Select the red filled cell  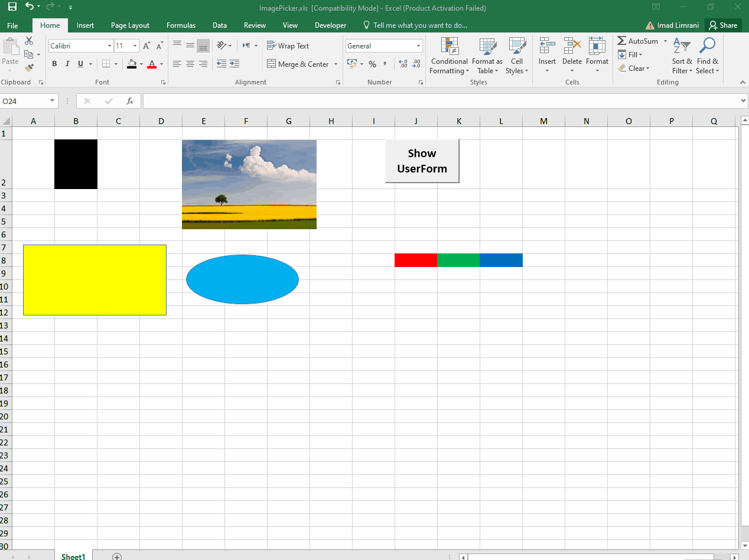(x=416, y=260)
